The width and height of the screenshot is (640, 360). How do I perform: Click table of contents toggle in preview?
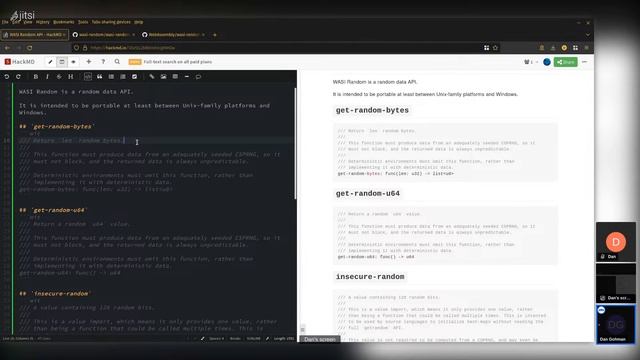(302, 329)
